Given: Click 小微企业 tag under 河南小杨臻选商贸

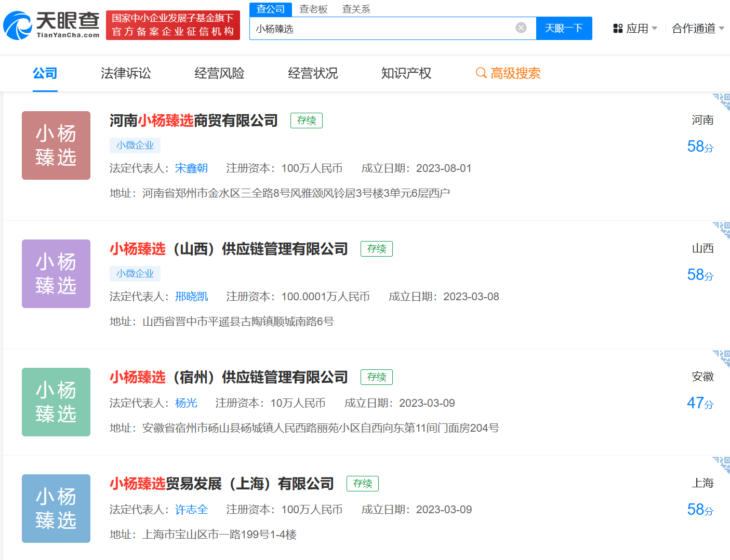Looking at the screenshot, I should pyautogui.click(x=135, y=145).
